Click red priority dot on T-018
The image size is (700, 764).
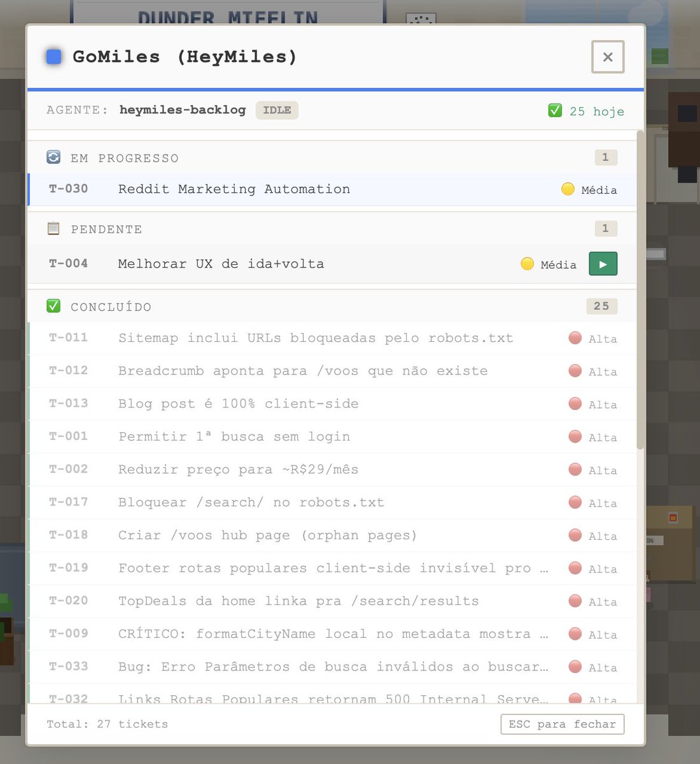[575, 535]
